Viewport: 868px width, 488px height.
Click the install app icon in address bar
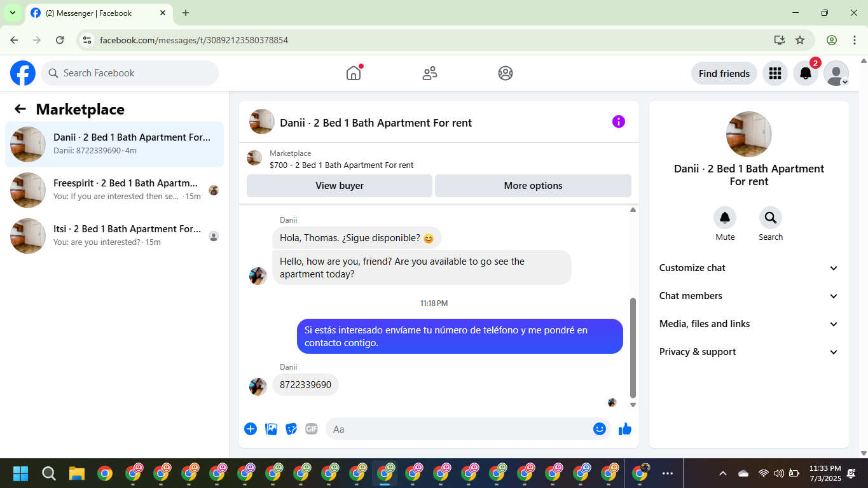pos(780,40)
